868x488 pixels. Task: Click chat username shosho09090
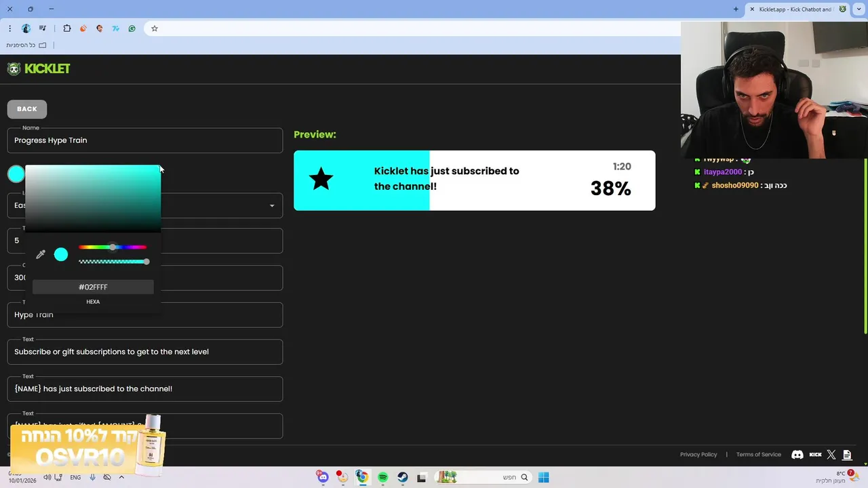[x=734, y=186]
